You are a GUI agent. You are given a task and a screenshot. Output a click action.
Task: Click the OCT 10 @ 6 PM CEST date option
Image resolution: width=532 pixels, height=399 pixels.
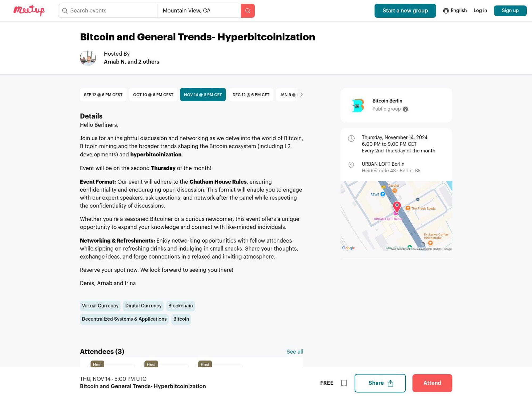coord(153,94)
